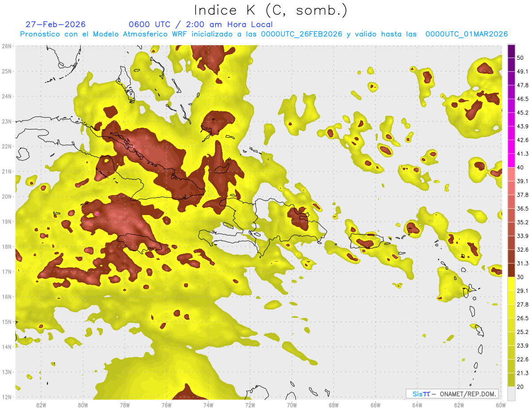Click the latitude label "16N"
This screenshot has width=532, height=411.
click(7, 297)
